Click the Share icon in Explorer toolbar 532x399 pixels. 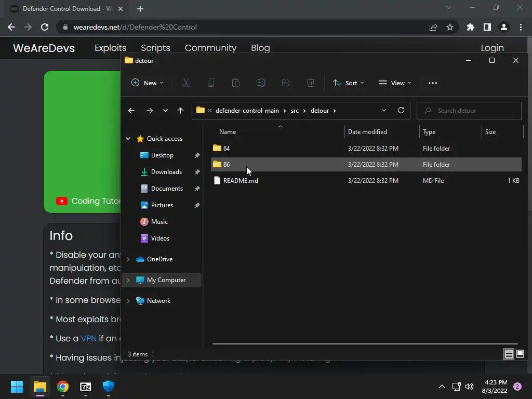[286, 83]
